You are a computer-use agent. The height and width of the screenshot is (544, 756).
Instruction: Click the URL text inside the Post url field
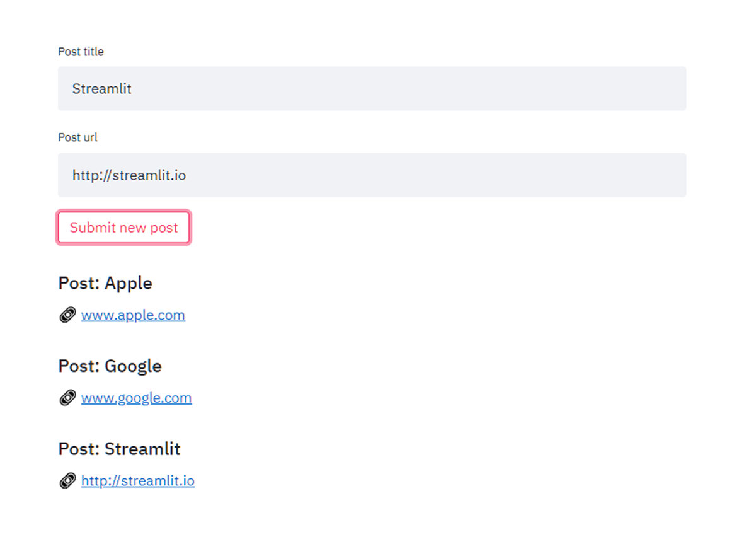point(129,175)
